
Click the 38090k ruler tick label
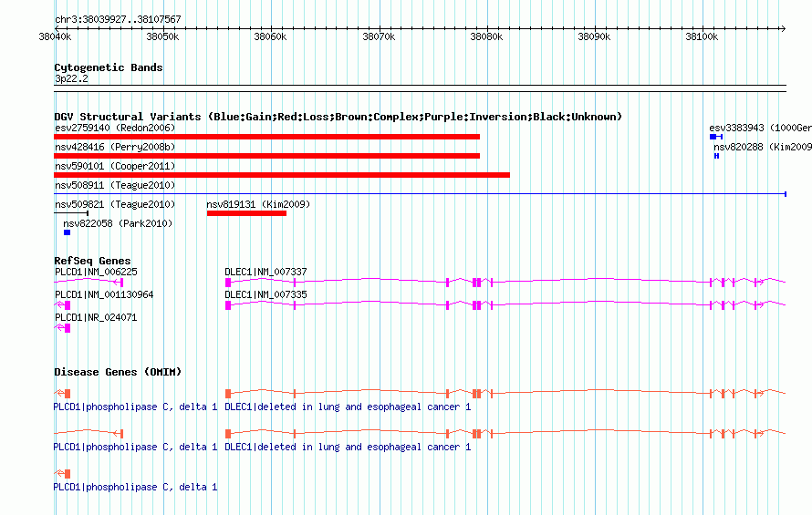click(x=594, y=36)
